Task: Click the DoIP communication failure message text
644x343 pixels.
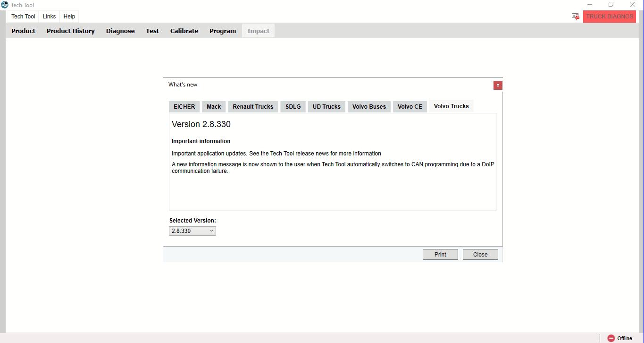Action: [x=333, y=168]
